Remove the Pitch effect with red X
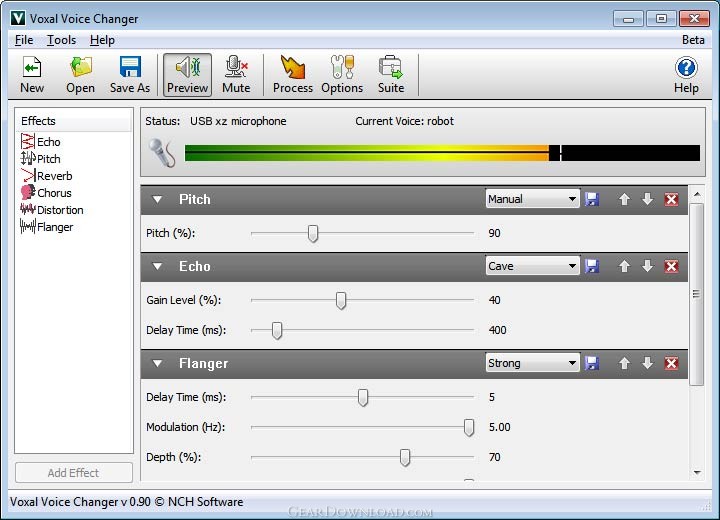Image resolution: width=720 pixels, height=520 pixels. coord(671,199)
